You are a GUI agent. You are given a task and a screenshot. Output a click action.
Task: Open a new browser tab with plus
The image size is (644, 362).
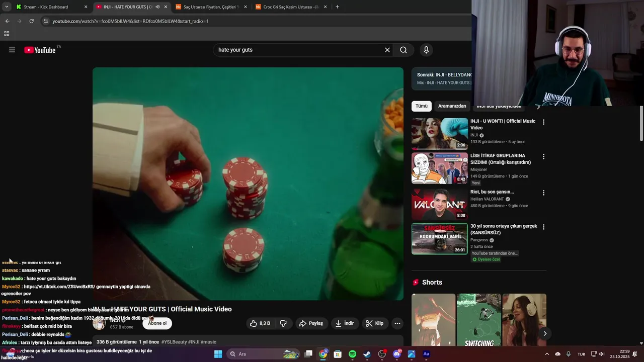(337, 7)
